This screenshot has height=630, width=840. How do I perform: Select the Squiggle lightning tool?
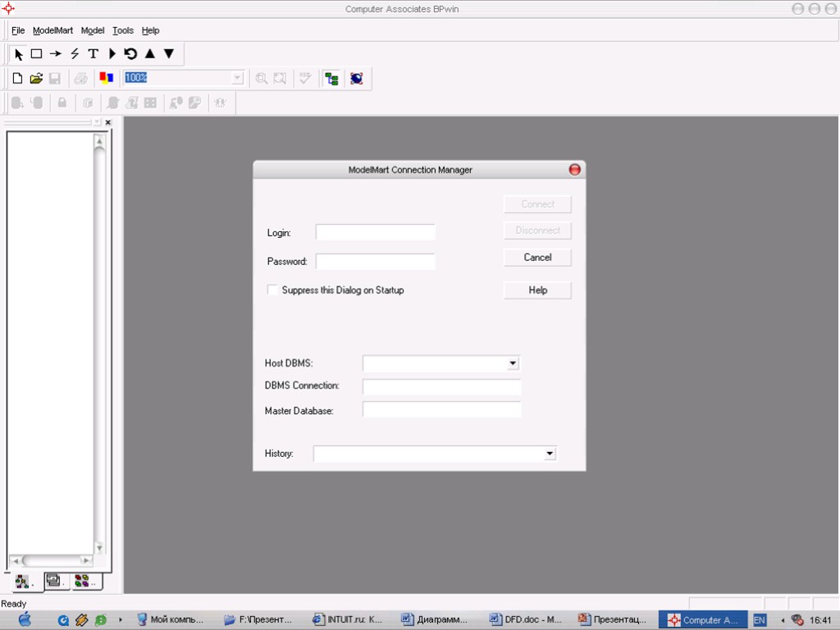point(75,53)
